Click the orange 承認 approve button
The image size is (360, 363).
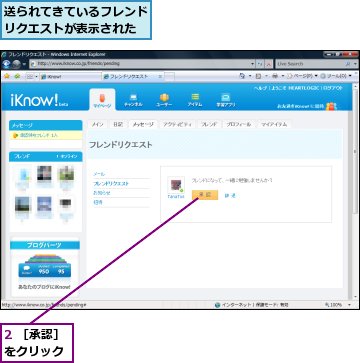coord(205,195)
